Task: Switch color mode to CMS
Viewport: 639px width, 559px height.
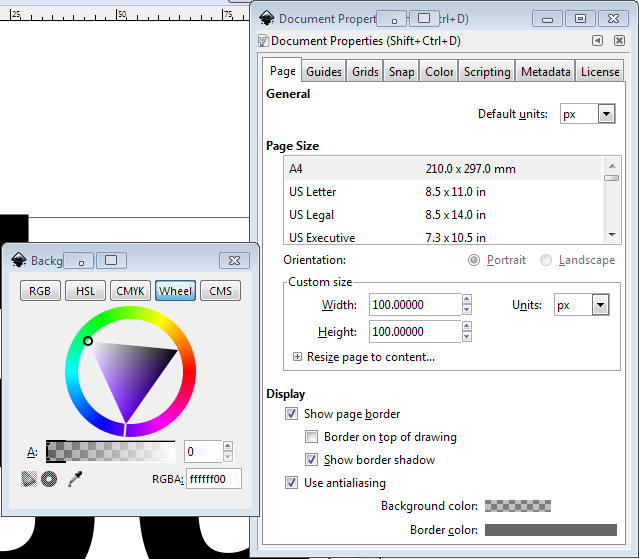Action: pyautogui.click(x=220, y=291)
